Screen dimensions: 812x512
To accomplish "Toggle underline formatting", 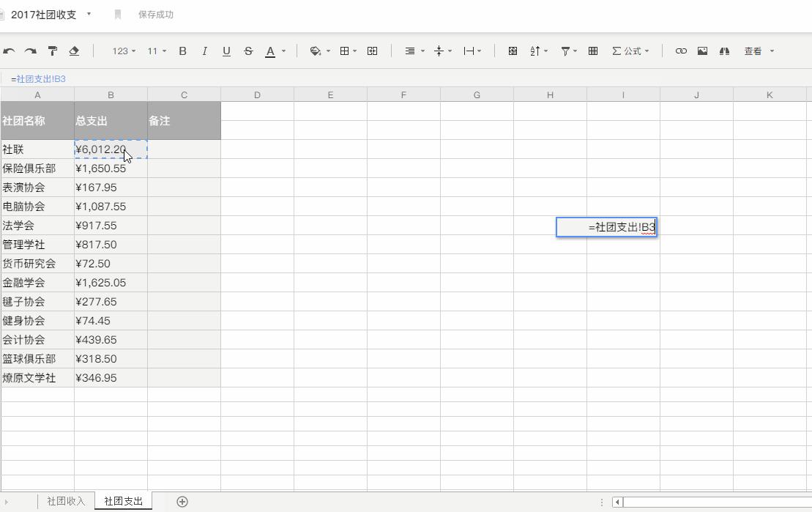I will click(x=226, y=51).
